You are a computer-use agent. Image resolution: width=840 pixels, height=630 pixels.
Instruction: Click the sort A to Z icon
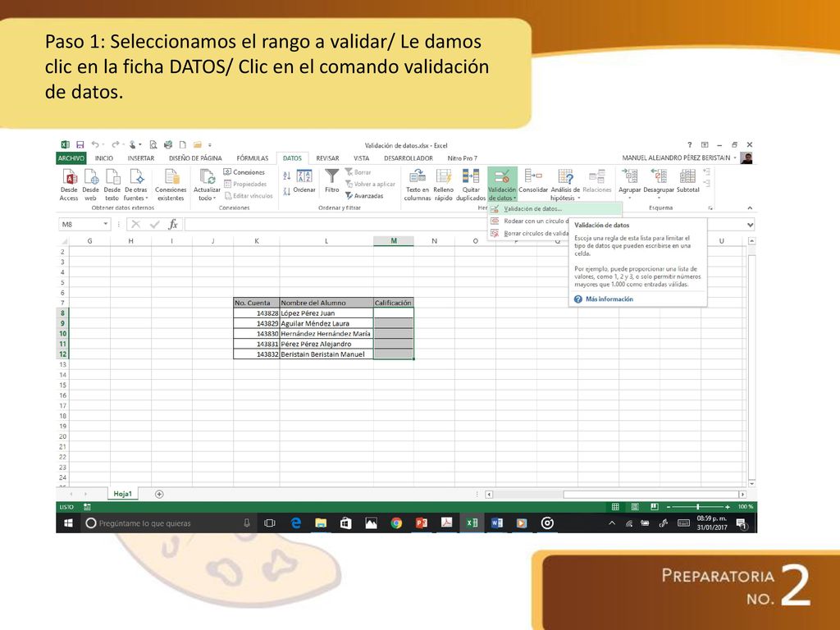(286, 176)
